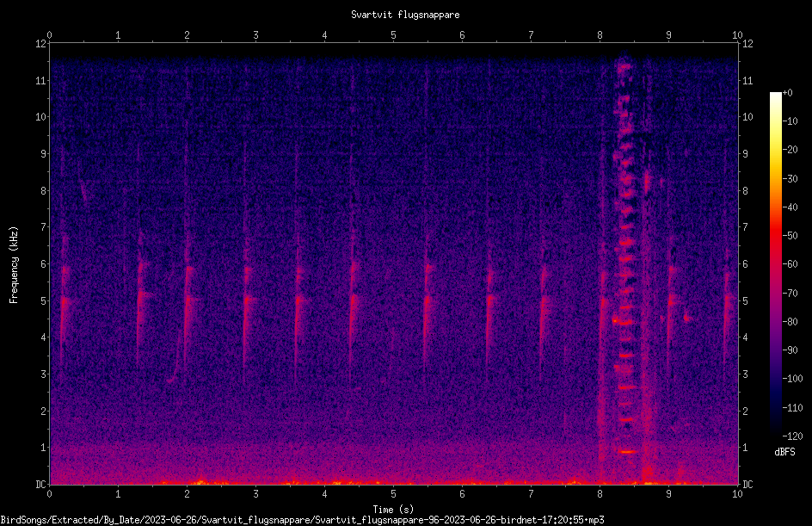Click "12" on the left frequency axis

click(x=40, y=44)
